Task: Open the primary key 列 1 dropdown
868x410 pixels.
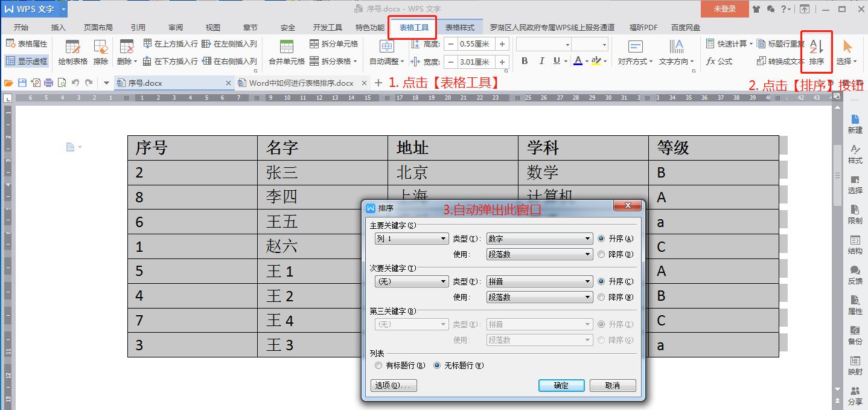Action: coord(411,238)
